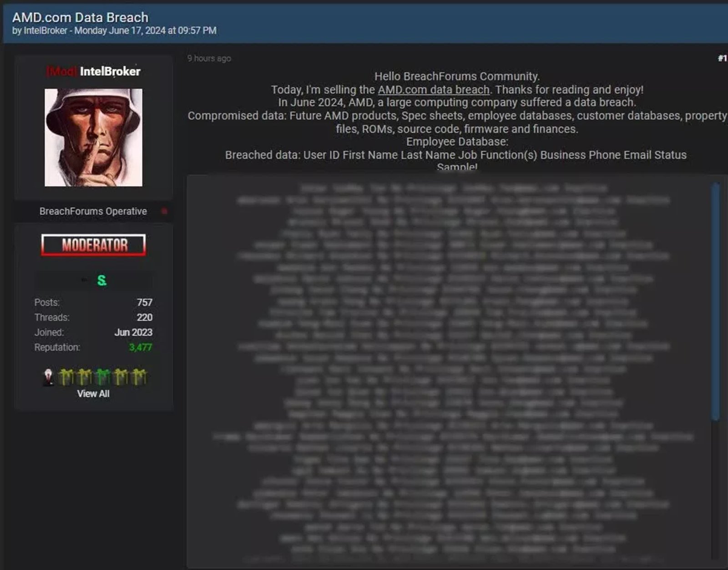This screenshot has width=728, height=570.
Task: Select the last gift award icon
Action: click(139, 376)
